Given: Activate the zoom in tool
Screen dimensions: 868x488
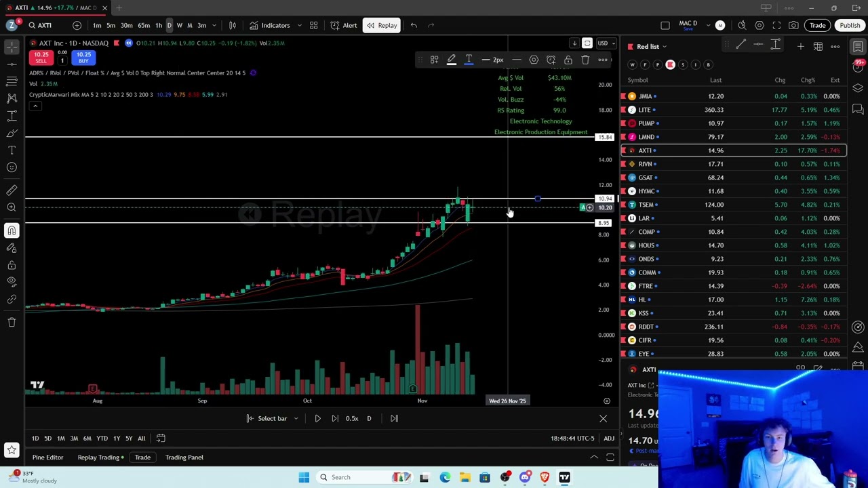Looking at the screenshot, I should click(x=12, y=207).
